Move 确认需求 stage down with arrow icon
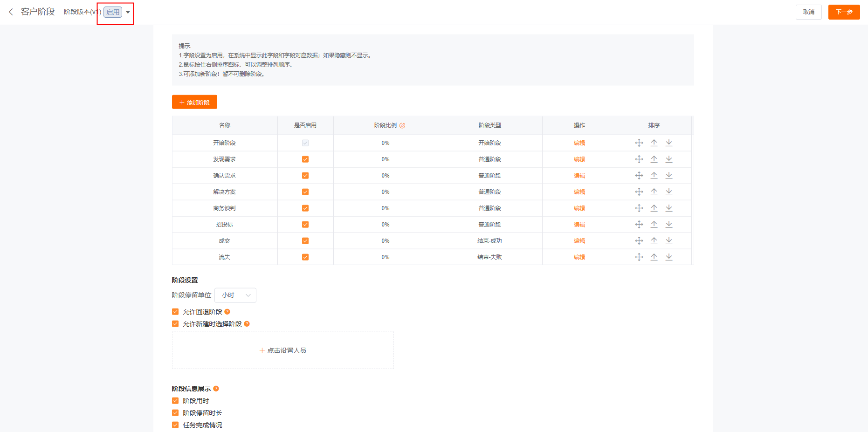Image resolution: width=868 pixels, height=432 pixels. click(x=669, y=176)
